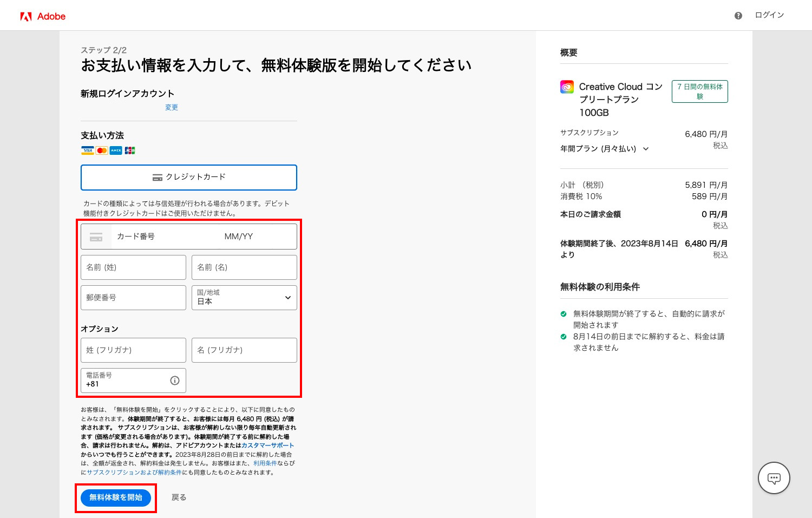Click the 消費税 10% label
This screenshot has height=518, width=812.
581,196
